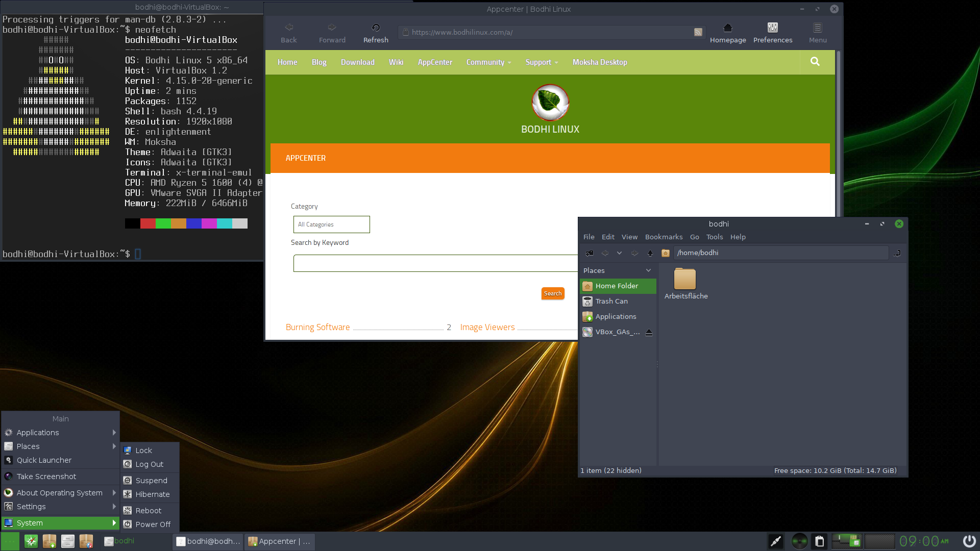Click the Search button in AppCenter
The height and width of the screenshot is (551, 980).
553,293
